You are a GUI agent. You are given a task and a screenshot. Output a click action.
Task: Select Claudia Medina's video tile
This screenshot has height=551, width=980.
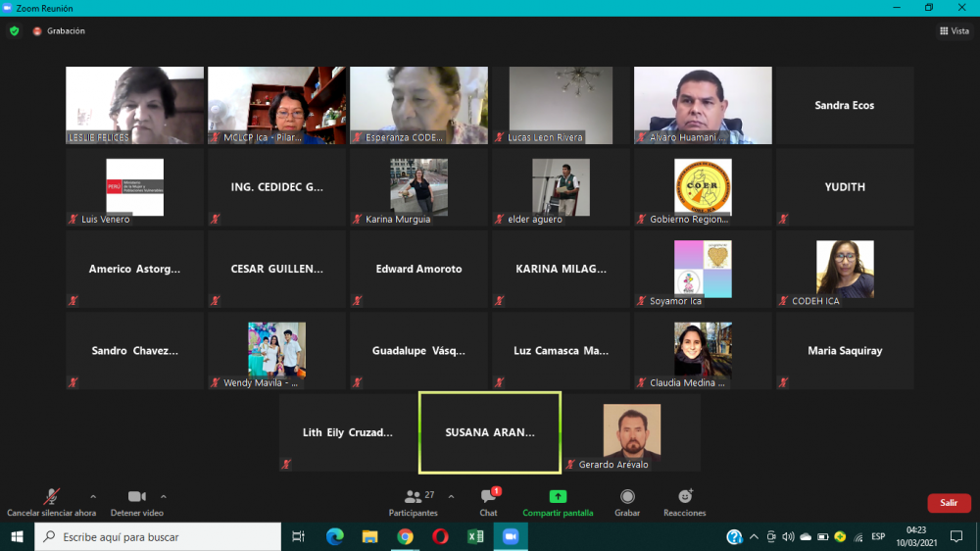(x=703, y=350)
